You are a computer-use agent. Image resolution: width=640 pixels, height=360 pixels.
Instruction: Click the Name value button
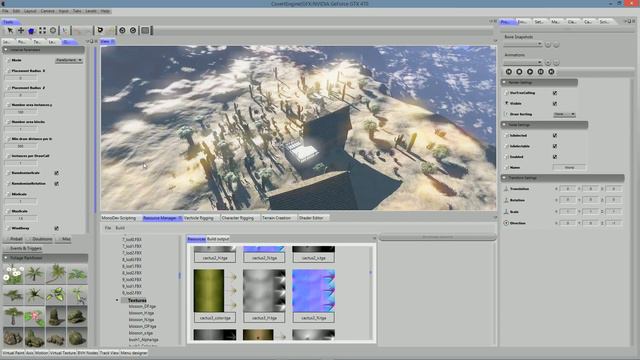click(569, 167)
